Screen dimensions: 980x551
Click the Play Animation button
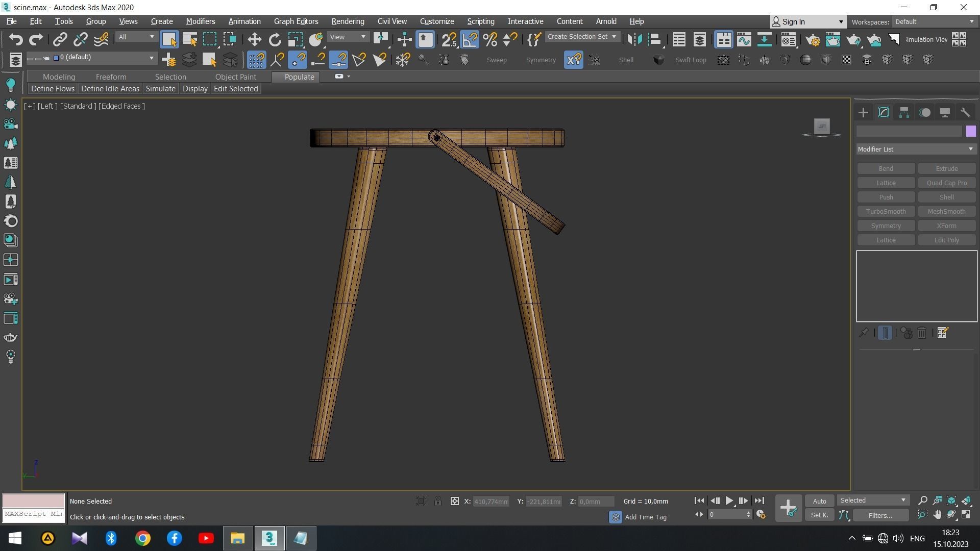729,501
